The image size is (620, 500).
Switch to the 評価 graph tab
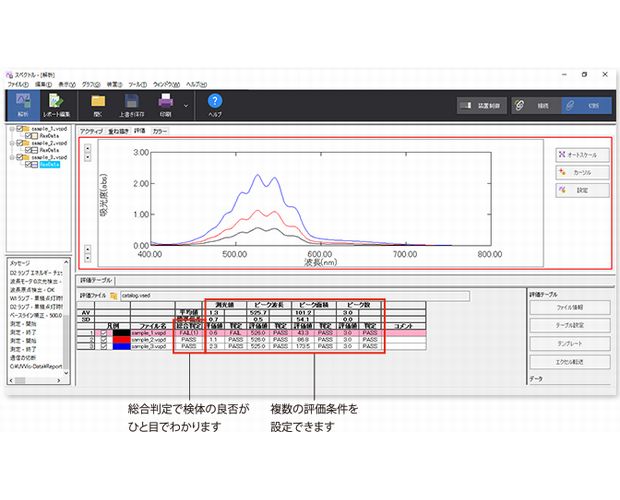click(140, 131)
